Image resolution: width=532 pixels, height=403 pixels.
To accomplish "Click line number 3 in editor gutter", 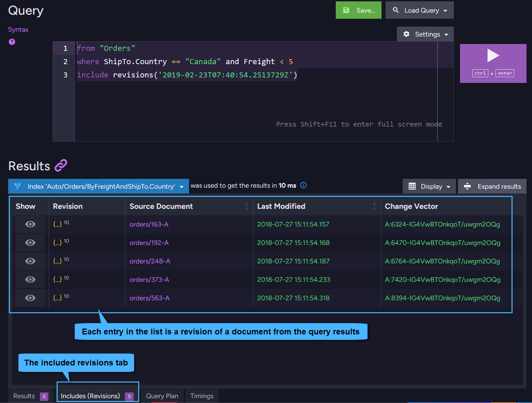I will coord(65,75).
